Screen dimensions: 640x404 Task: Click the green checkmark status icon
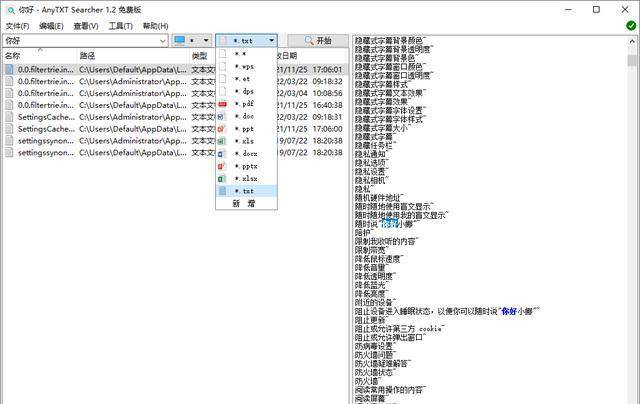[x=631, y=25]
